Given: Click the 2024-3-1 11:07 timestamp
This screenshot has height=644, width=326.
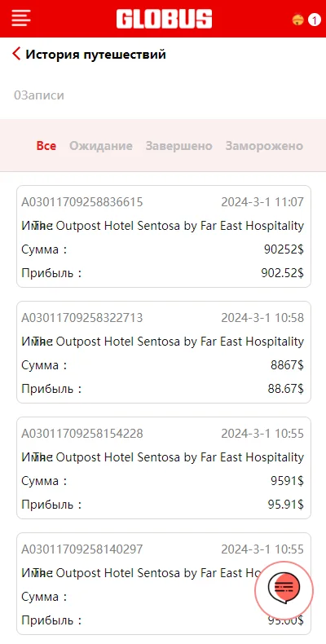Looking at the screenshot, I should tap(262, 202).
